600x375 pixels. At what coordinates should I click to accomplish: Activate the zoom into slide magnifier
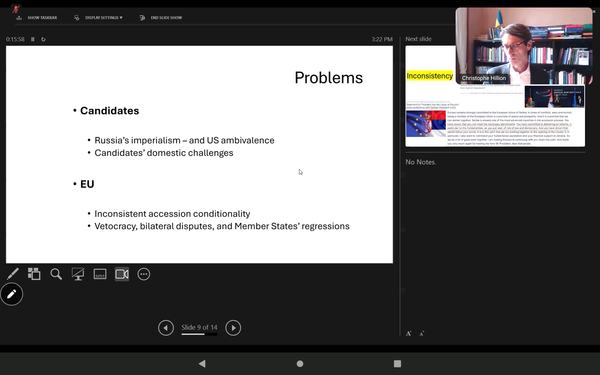click(x=56, y=274)
